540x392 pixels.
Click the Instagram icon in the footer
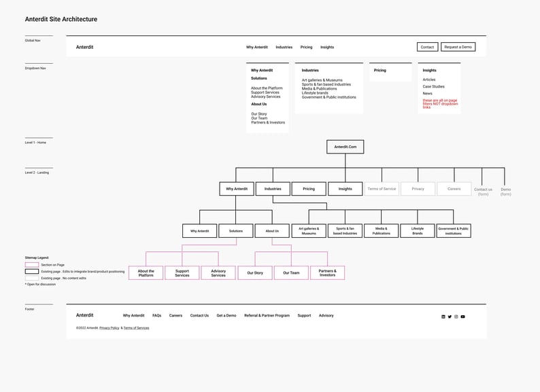(x=456, y=317)
